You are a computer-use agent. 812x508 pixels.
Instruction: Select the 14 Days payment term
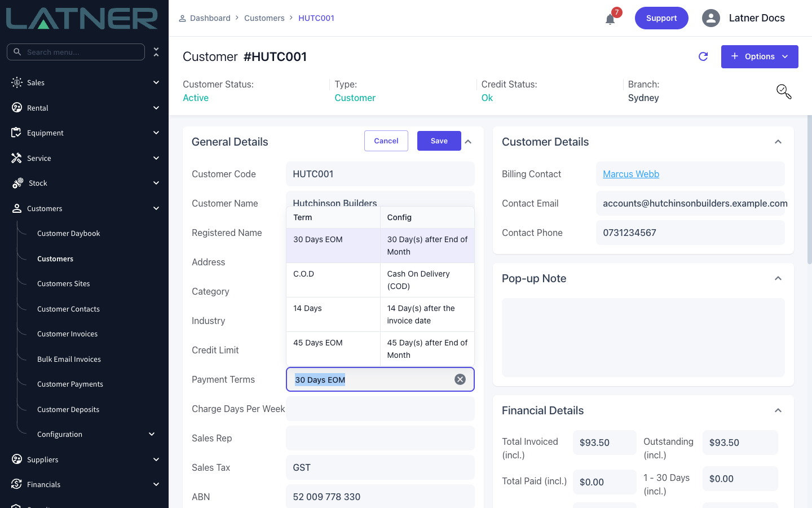(x=380, y=314)
